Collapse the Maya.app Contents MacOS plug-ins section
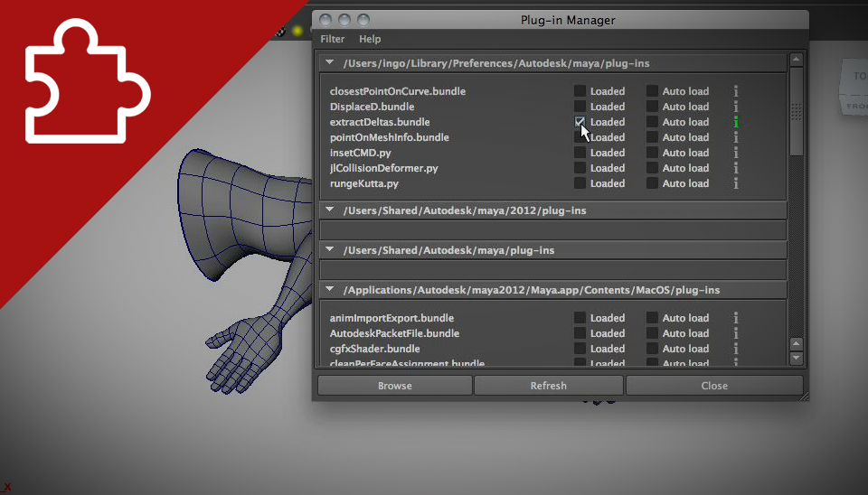The height and width of the screenshot is (495, 868). (329, 290)
